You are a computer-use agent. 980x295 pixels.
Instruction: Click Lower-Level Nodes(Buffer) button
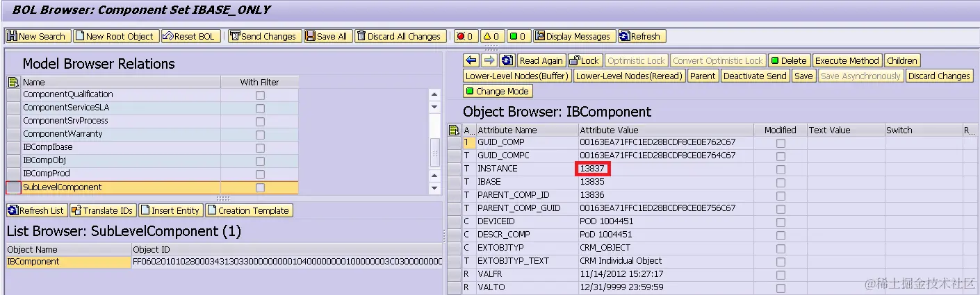click(x=517, y=76)
